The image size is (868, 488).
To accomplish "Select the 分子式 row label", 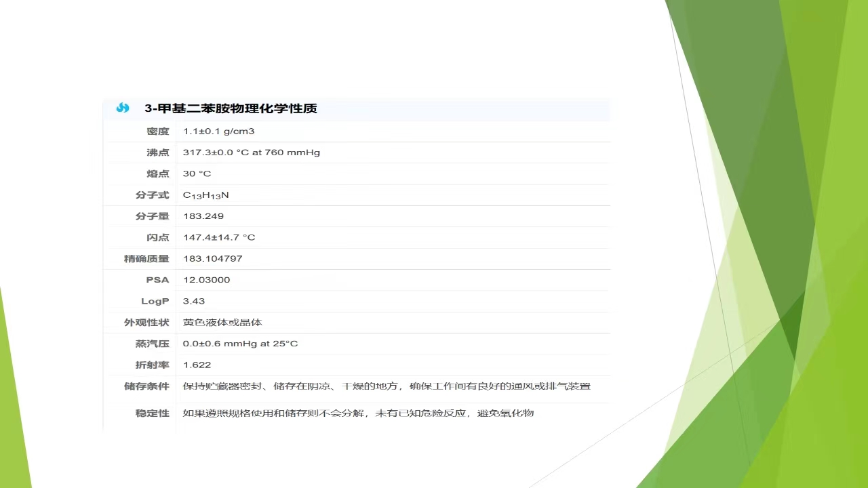I will [x=152, y=195].
